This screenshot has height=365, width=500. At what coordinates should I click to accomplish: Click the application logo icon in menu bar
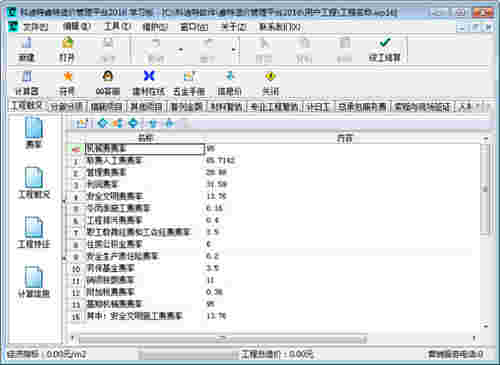[x=13, y=26]
